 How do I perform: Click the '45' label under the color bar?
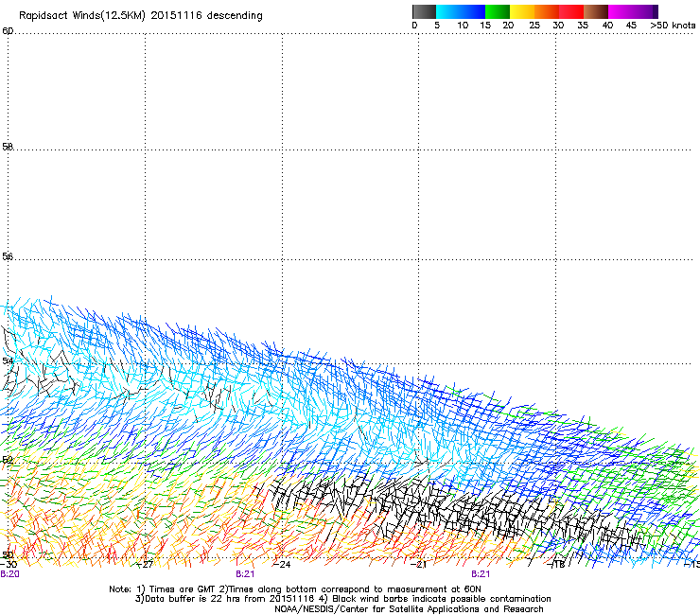pyautogui.click(x=631, y=26)
